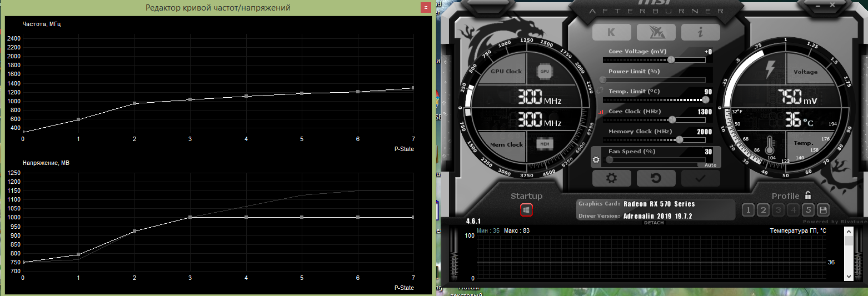
Task: Select frequency curve point at P-State 3
Action: (x=190, y=99)
